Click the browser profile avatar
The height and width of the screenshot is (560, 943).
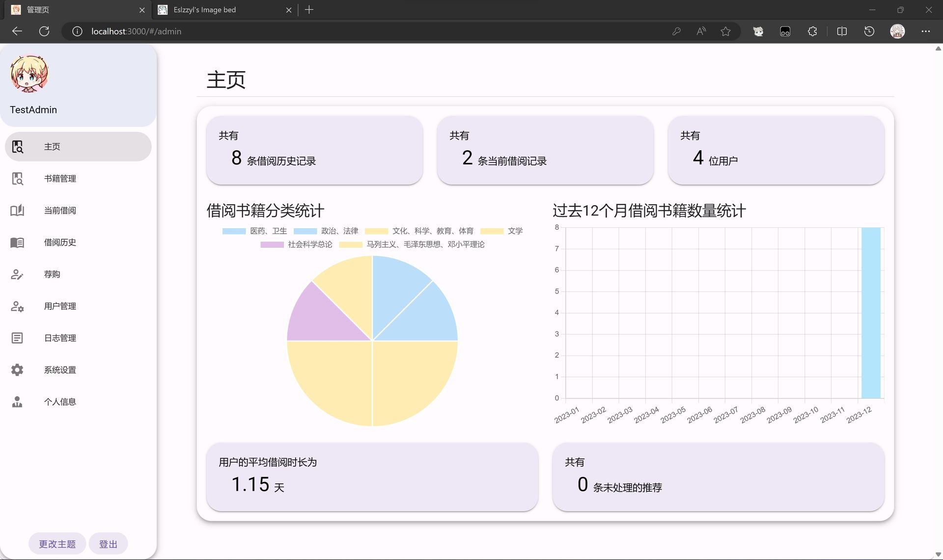tap(897, 31)
